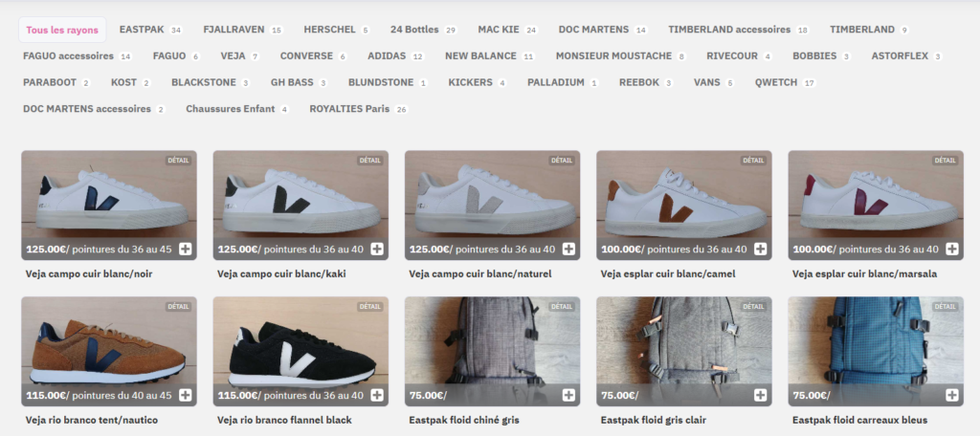View DÉTAIL of Veja esplar blanc/camel
The height and width of the screenshot is (436, 980).
pos(753,161)
